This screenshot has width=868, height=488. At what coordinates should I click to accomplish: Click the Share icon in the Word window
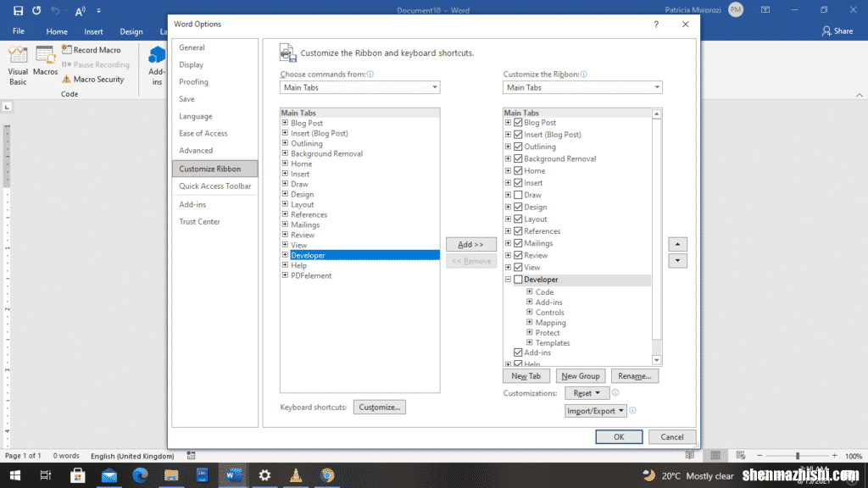(837, 31)
